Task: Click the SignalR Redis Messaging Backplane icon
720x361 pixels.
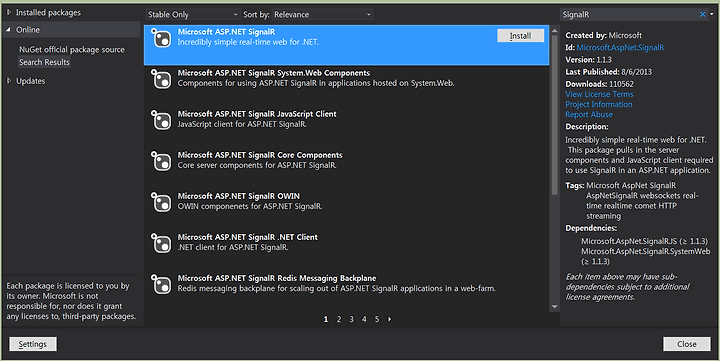Action: click(x=161, y=284)
